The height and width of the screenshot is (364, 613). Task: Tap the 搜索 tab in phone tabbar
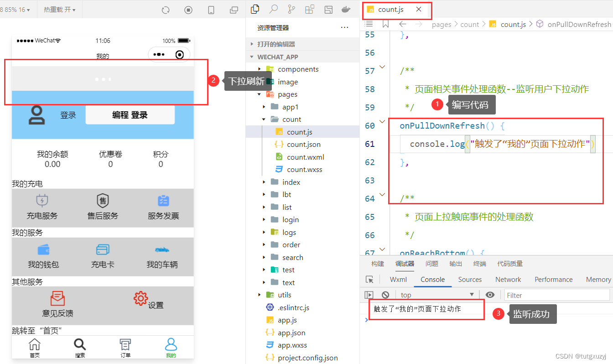(x=80, y=348)
